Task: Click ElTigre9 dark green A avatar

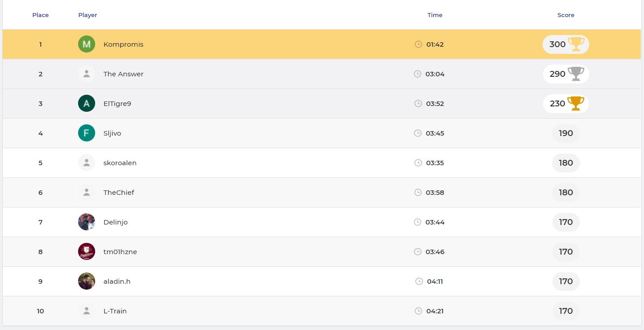Action: tap(87, 103)
